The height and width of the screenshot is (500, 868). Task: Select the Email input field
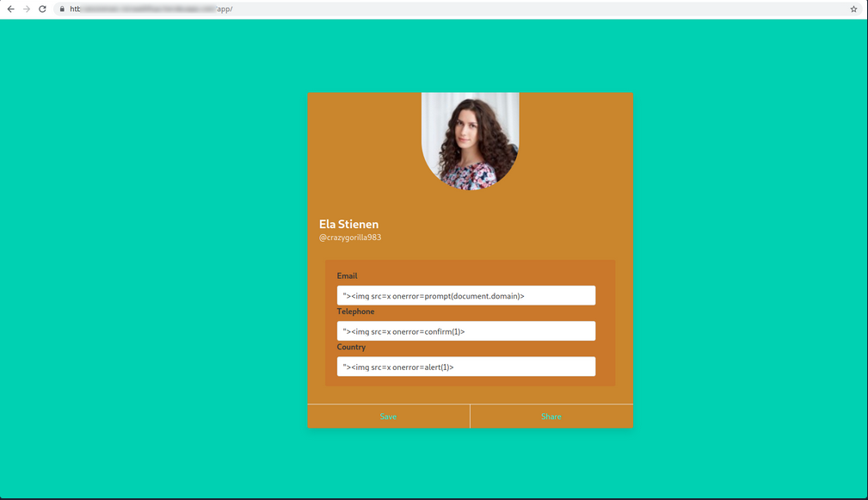[465, 295]
